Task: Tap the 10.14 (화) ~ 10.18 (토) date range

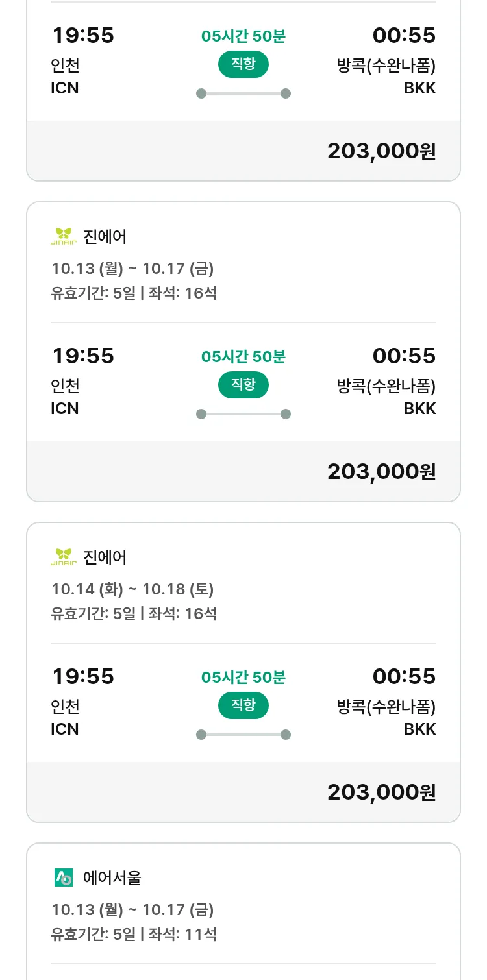Action: coord(132,589)
